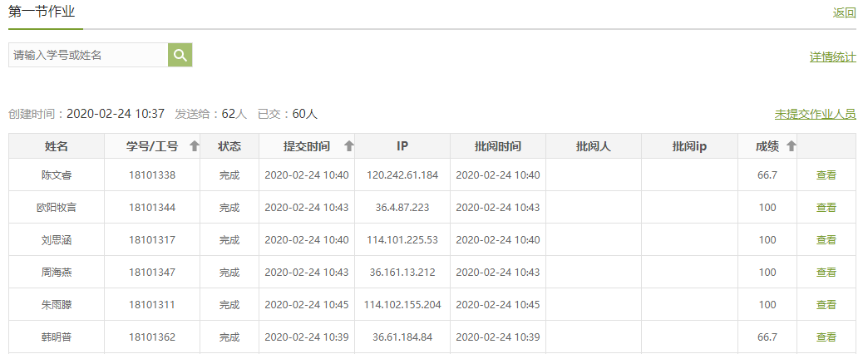The width and height of the screenshot is (868, 354).
Task: Focus the 学号或姓名 search field
Action: (x=88, y=55)
